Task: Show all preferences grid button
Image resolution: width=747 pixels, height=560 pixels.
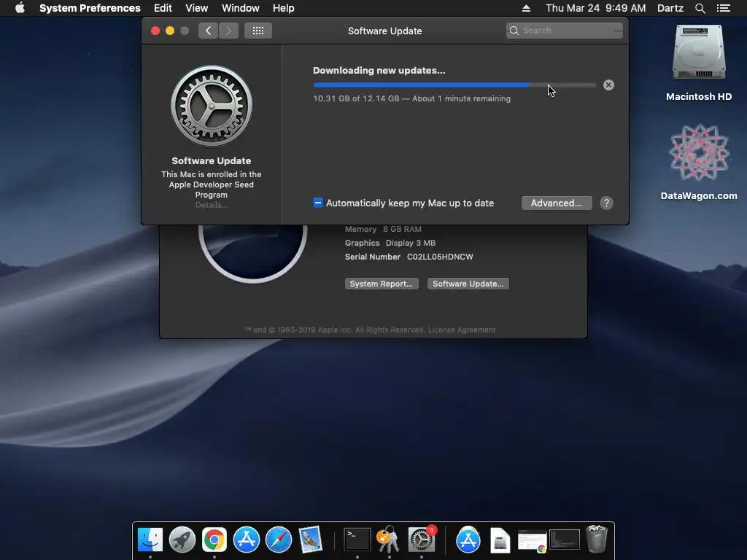Action: click(258, 31)
